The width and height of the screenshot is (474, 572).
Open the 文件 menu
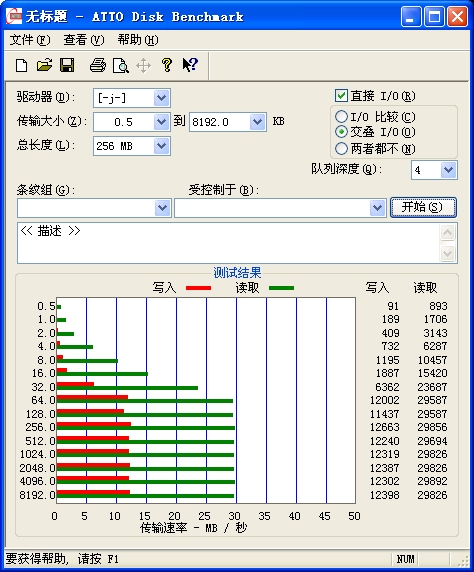coord(30,40)
